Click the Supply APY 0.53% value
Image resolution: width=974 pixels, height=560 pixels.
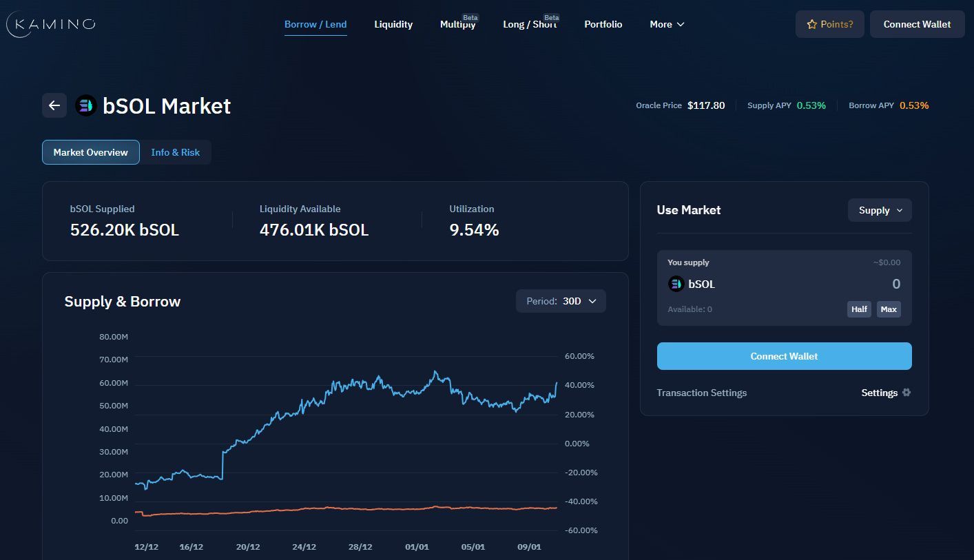pyautogui.click(x=811, y=105)
